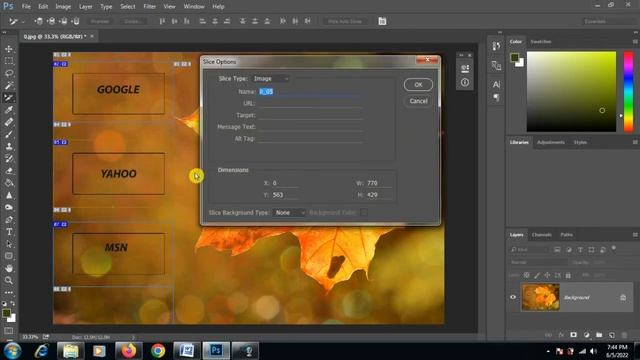640x360 pixels.
Task: Click the hue spectrum slider
Action: 629,91
